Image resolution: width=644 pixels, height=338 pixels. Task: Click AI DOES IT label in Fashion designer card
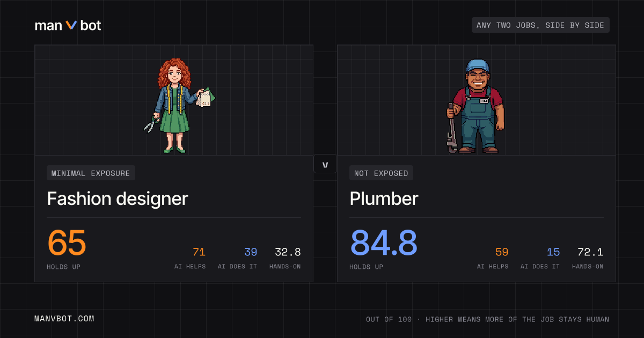[x=237, y=267]
